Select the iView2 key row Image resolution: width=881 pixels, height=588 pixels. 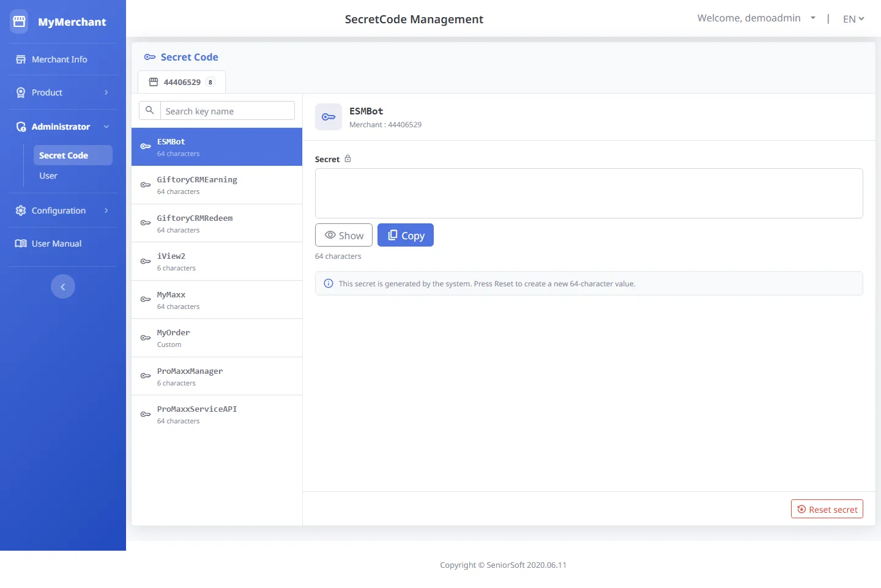pyautogui.click(x=217, y=261)
